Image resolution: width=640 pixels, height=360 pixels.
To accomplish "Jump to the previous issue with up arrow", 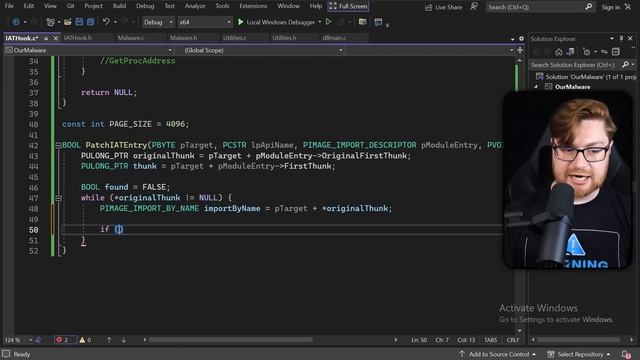I will click(x=109, y=340).
